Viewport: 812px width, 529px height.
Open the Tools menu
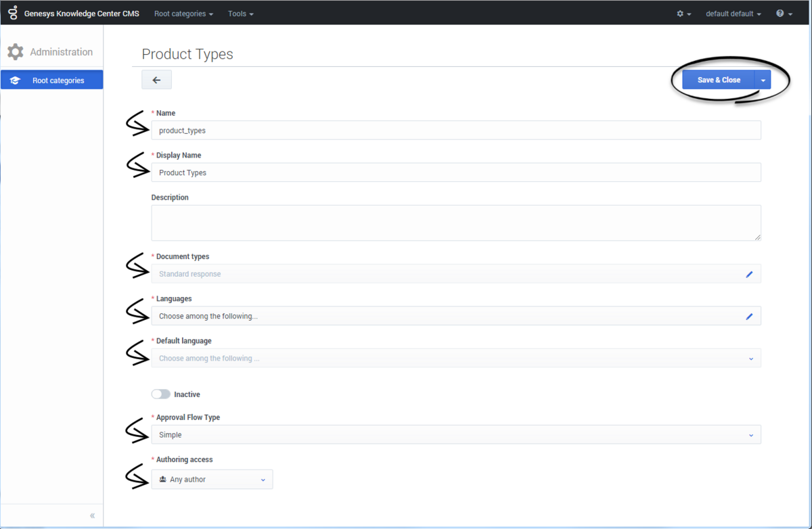click(x=241, y=14)
